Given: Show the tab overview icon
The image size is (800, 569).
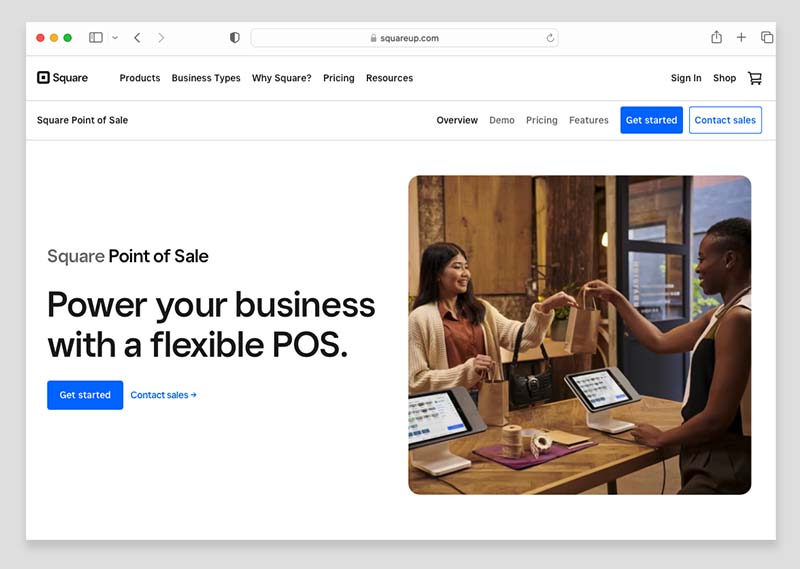Looking at the screenshot, I should [767, 37].
